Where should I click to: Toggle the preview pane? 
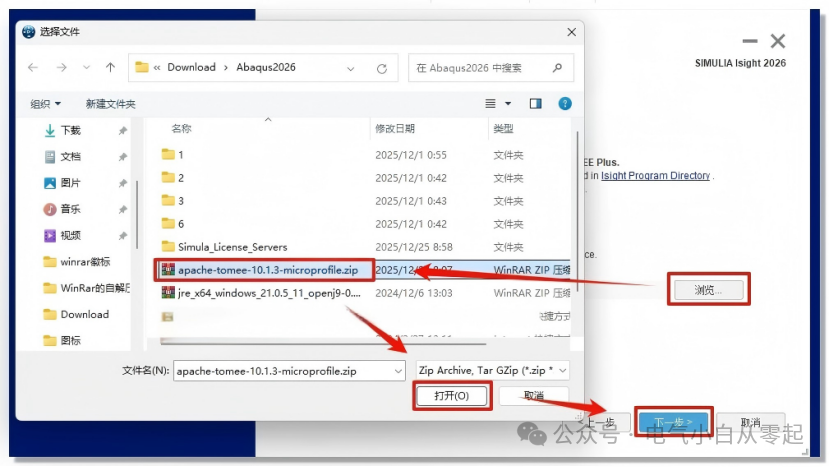[x=535, y=103]
